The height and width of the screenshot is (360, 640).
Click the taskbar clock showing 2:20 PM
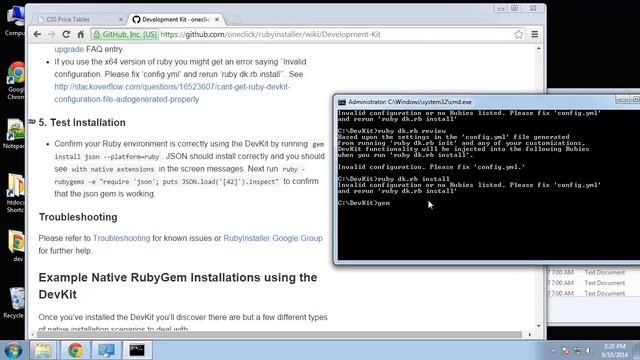(x=615, y=350)
